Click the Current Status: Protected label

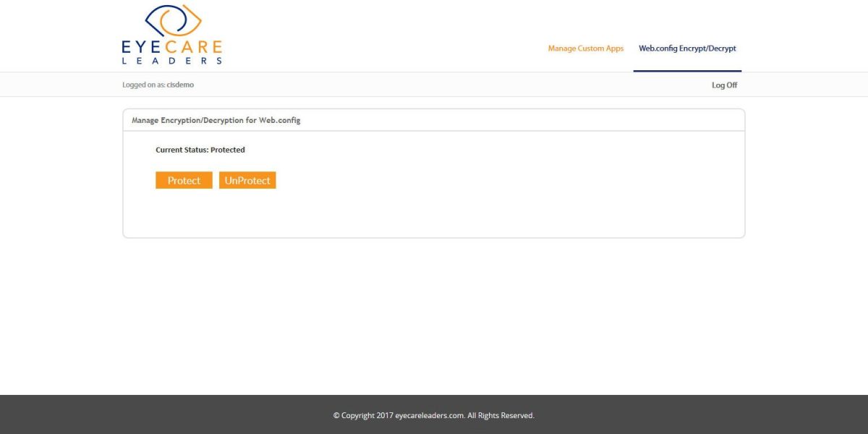(200, 150)
